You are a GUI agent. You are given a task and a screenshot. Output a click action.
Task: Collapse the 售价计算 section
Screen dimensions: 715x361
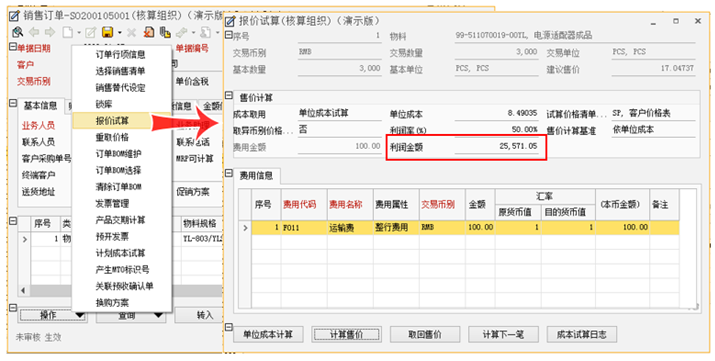click(229, 96)
